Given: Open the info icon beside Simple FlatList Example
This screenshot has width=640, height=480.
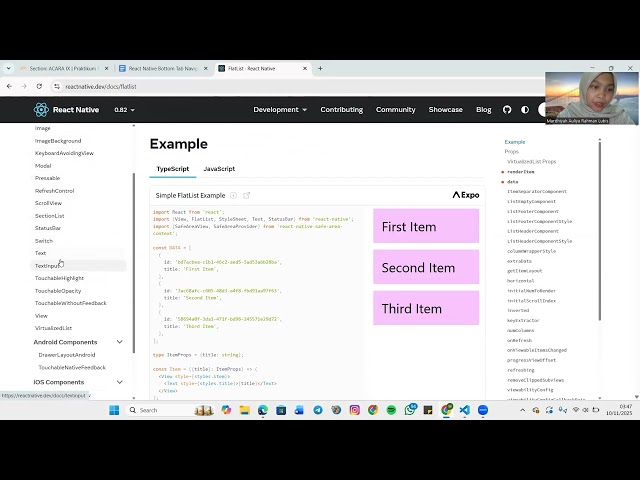Looking at the screenshot, I should 233,196.
